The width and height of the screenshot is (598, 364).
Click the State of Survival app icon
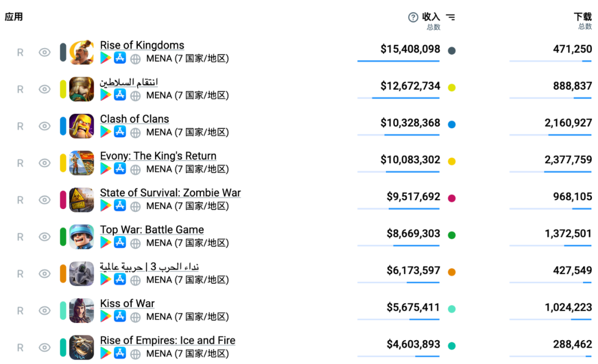[81, 200]
